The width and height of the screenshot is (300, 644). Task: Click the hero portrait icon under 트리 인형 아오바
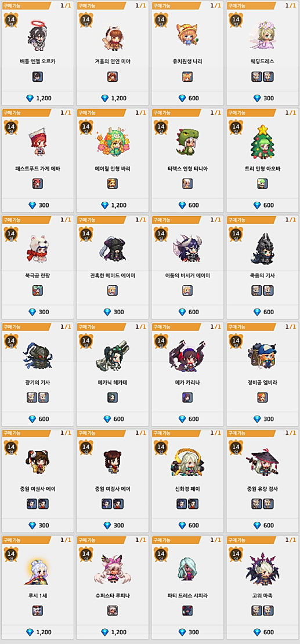click(x=263, y=184)
